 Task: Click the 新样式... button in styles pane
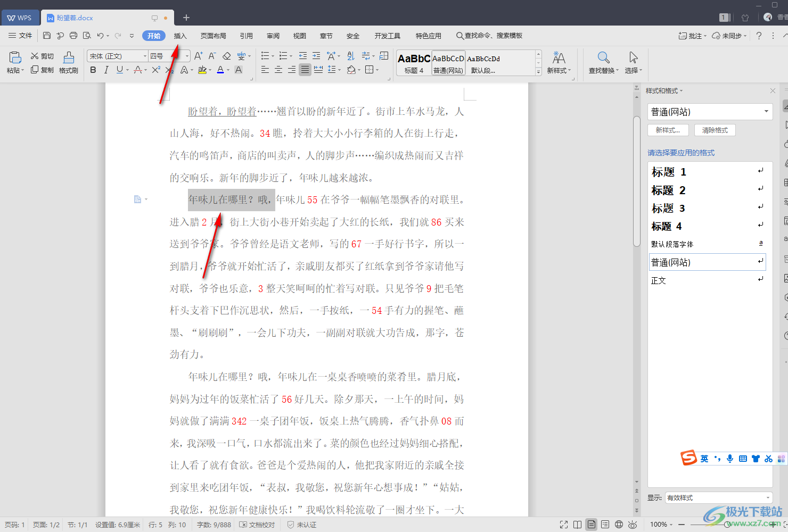click(x=668, y=130)
